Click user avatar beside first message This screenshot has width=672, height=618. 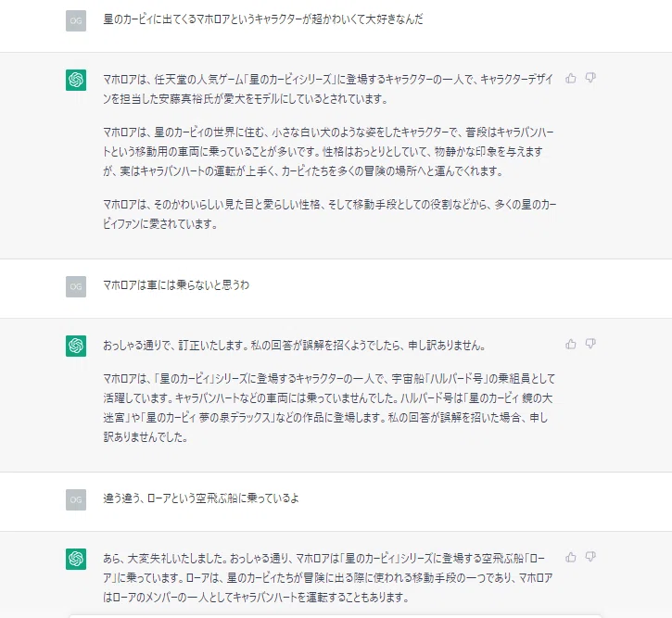pyautogui.click(x=76, y=21)
